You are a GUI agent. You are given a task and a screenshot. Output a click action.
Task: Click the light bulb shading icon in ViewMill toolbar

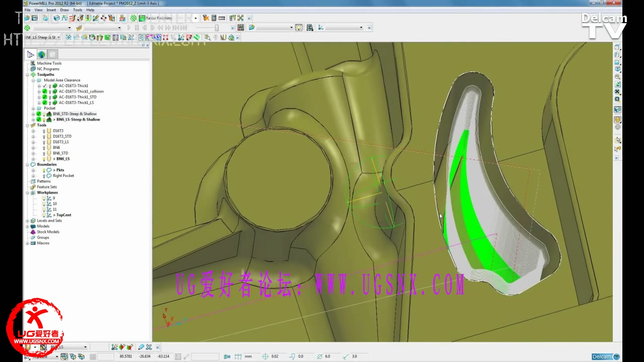click(x=298, y=28)
